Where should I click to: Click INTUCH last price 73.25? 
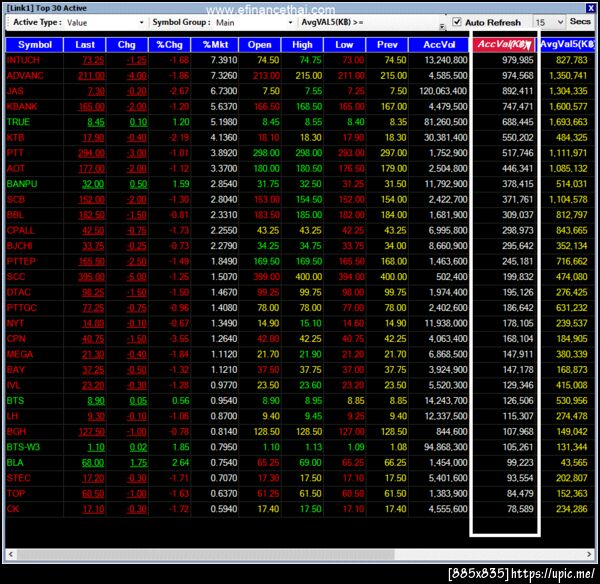[93, 60]
